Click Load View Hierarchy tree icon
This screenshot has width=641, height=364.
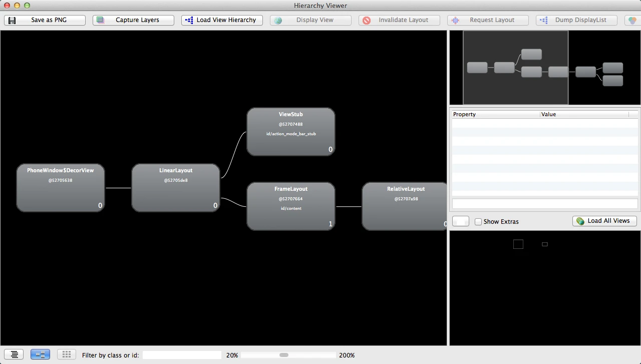coord(189,21)
